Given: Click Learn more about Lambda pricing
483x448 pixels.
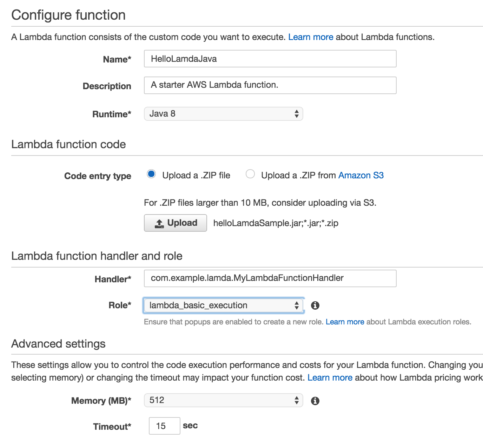Looking at the screenshot, I should tap(330, 377).
